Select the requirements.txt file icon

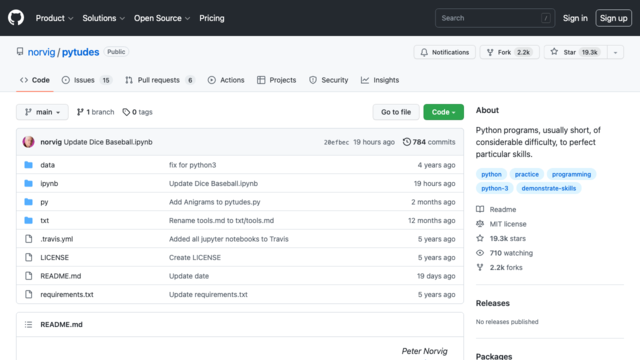[29, 294]
